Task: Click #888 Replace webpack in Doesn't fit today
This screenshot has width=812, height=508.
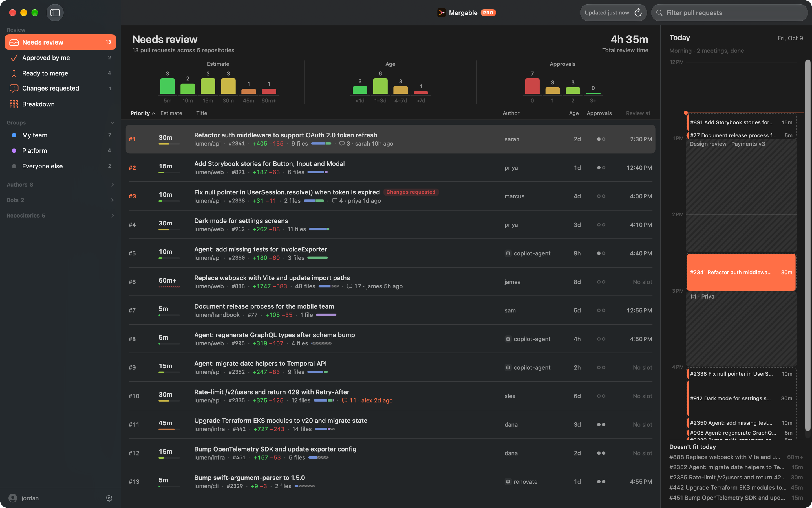Action: 736,457
